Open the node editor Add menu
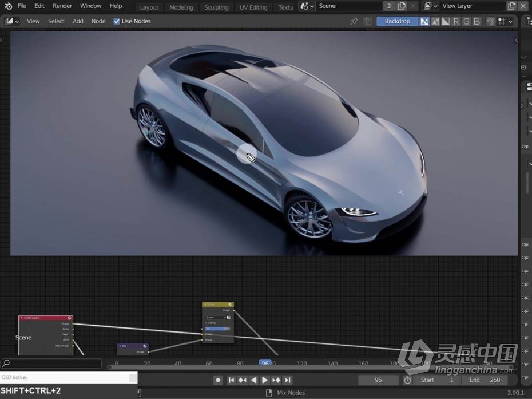 [78, 21]
